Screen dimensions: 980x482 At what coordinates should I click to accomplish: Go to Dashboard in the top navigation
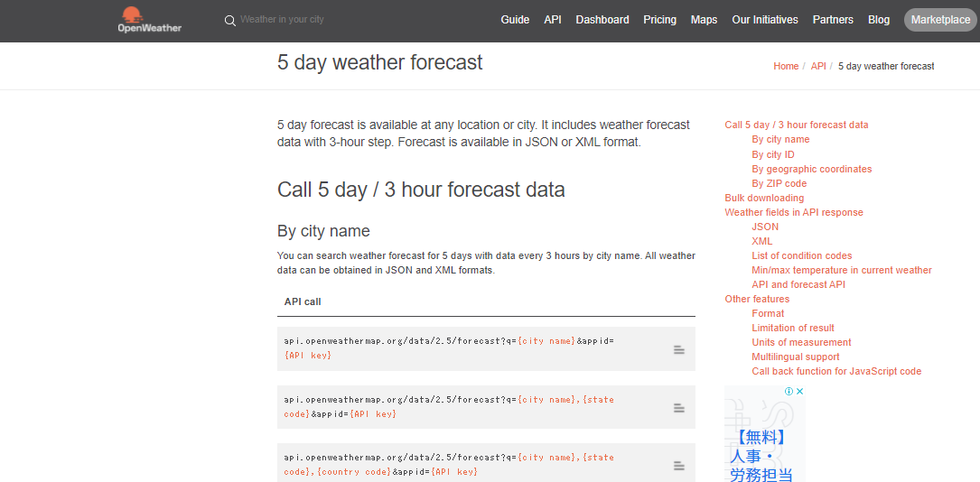(602, 20)
